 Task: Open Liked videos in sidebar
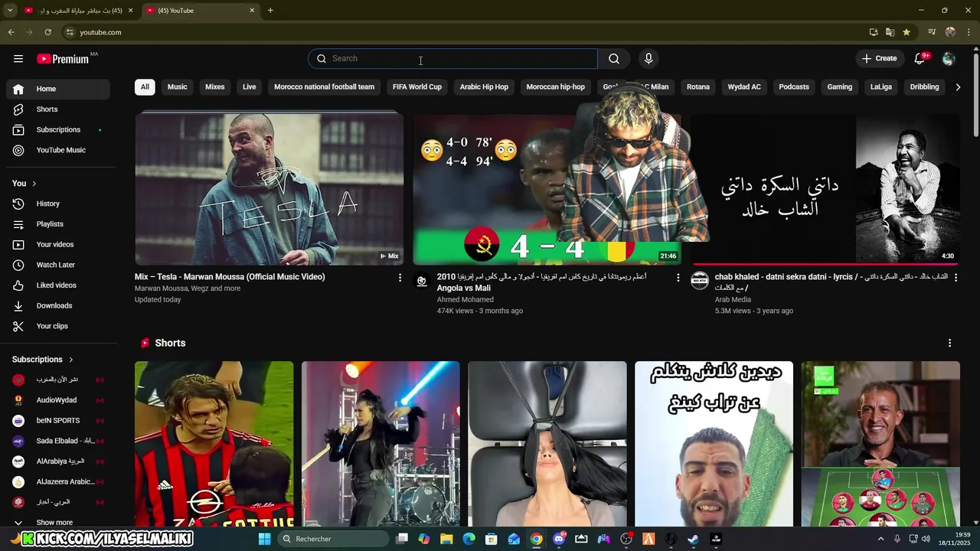click(x=58, y=285)
